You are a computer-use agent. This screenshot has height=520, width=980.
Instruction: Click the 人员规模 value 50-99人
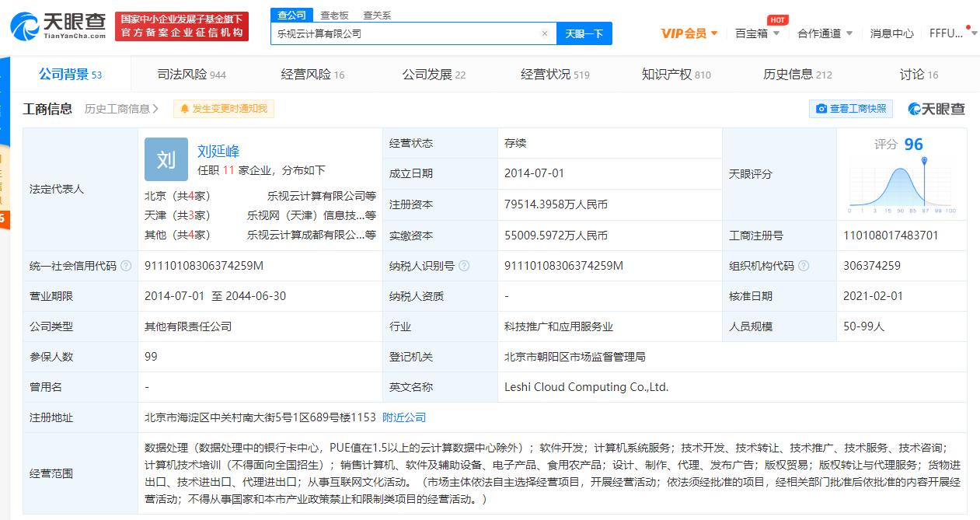(864, 326)
